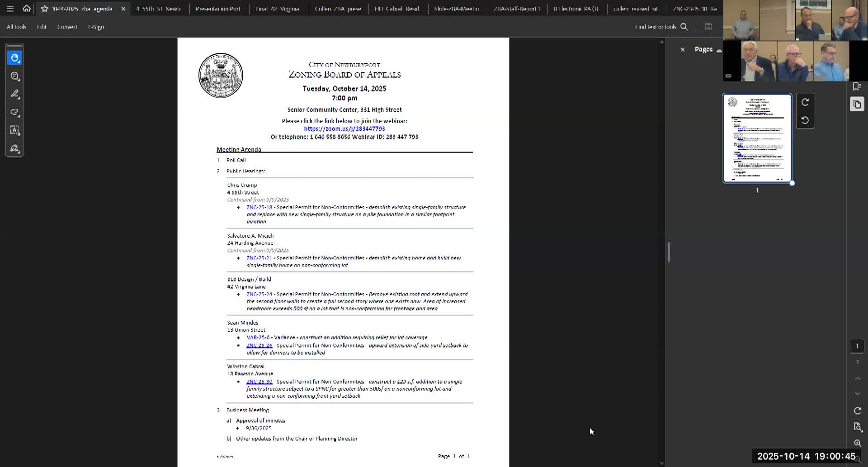Image resolution: width=868 pixels, height=467 pixels.
Task: Rotate the page clockwise from the Pages panel
Action: click(805, 102)
